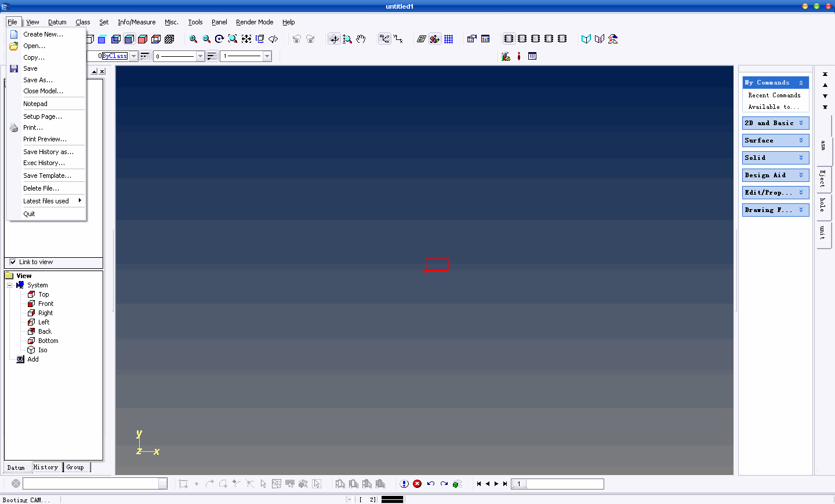The width and height of the screenshot is (835, 504).
Task: Click Available to... link
Action: (x=773, y=107)
